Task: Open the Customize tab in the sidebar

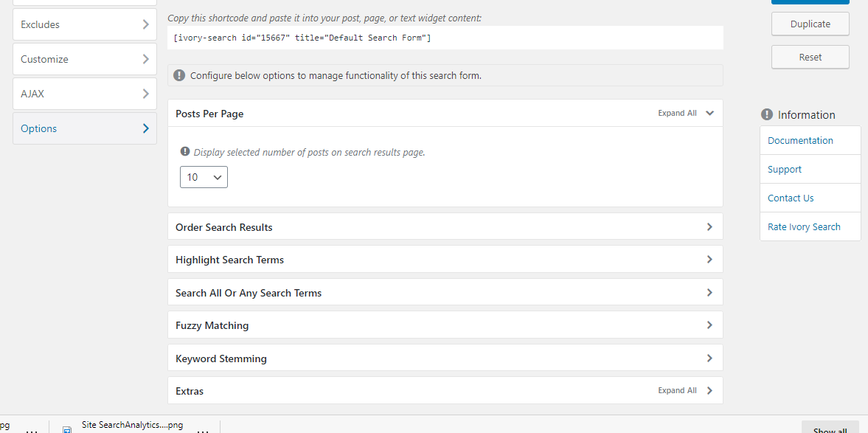Action: click(x=84, y=59)
